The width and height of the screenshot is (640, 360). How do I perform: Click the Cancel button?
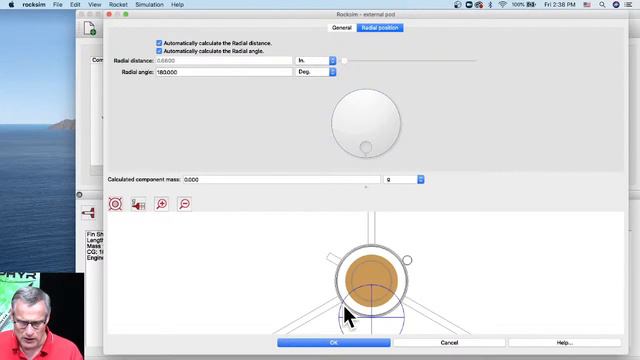[449, 342]
